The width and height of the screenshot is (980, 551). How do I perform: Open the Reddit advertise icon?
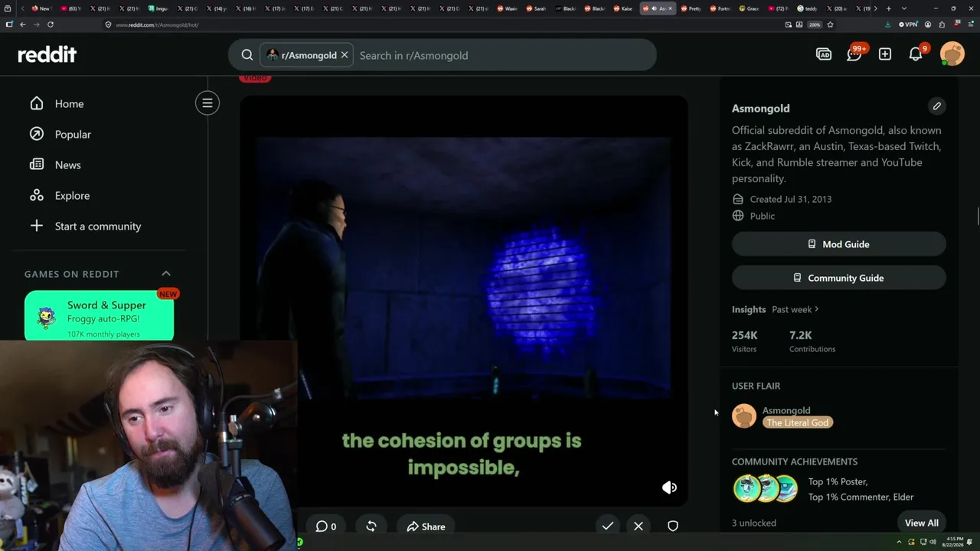coord(824,54)
